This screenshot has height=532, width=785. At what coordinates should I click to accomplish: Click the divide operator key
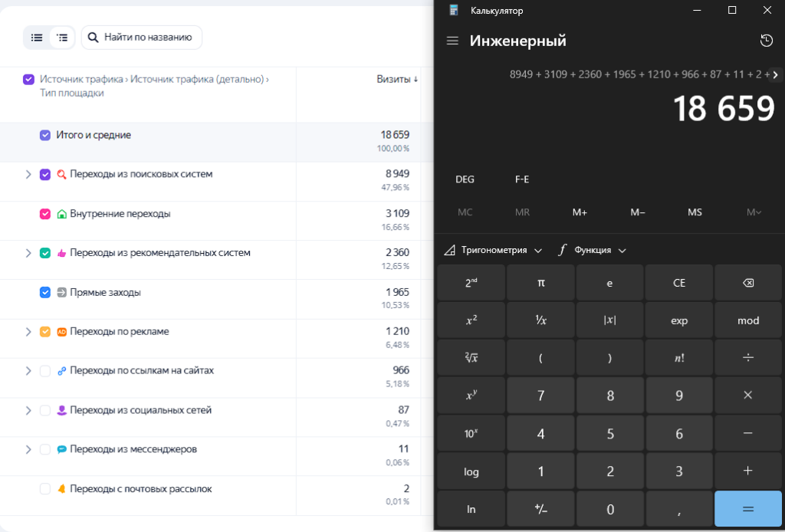pyautogui.click(x=748, y=358)
